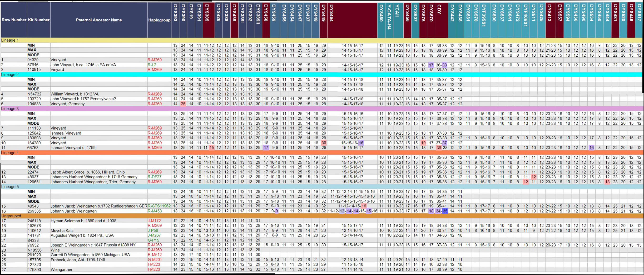Click the G-P15 haplogroup for kit 84333

click(x=153, y=240)
